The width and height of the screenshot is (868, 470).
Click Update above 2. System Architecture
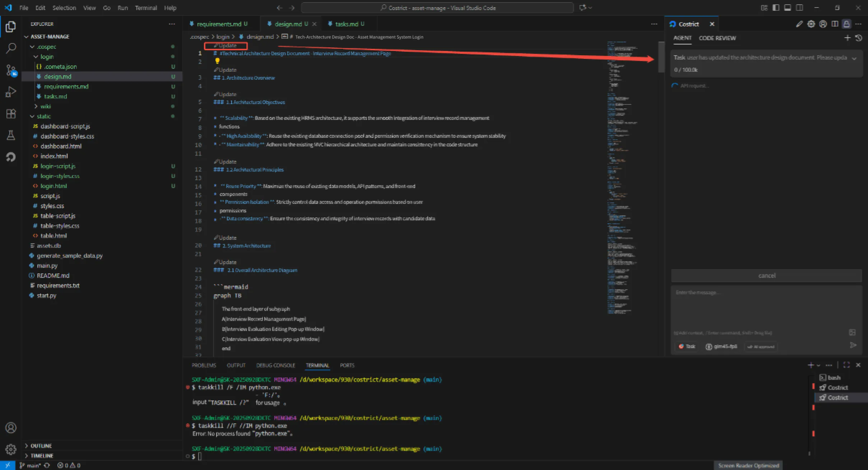tap(225, 238)
